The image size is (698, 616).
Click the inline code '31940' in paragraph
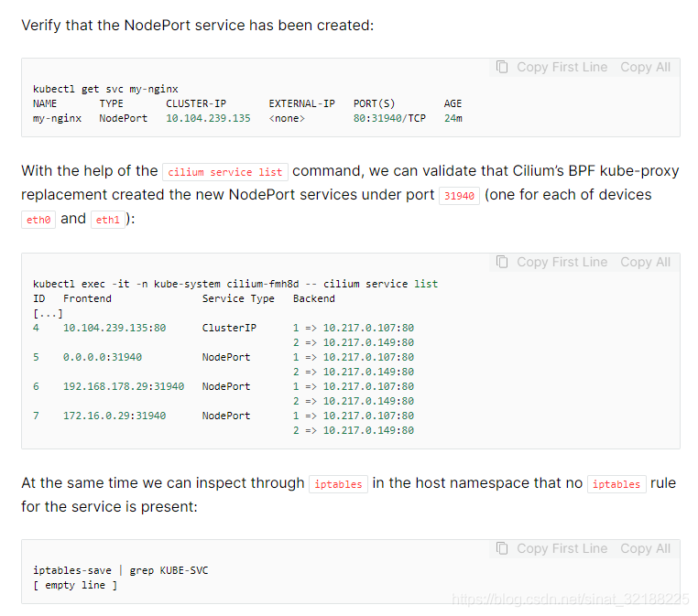point(459,196)
